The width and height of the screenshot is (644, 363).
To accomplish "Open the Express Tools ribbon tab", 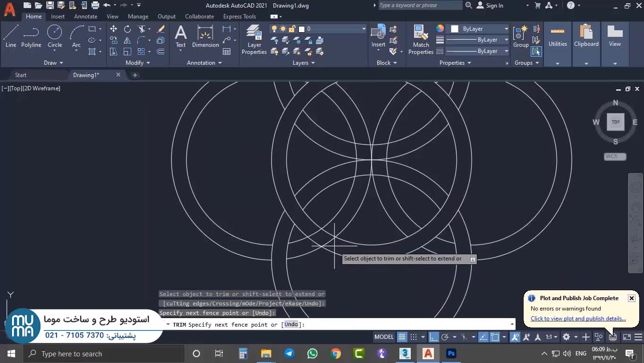I will coord(239,17).
